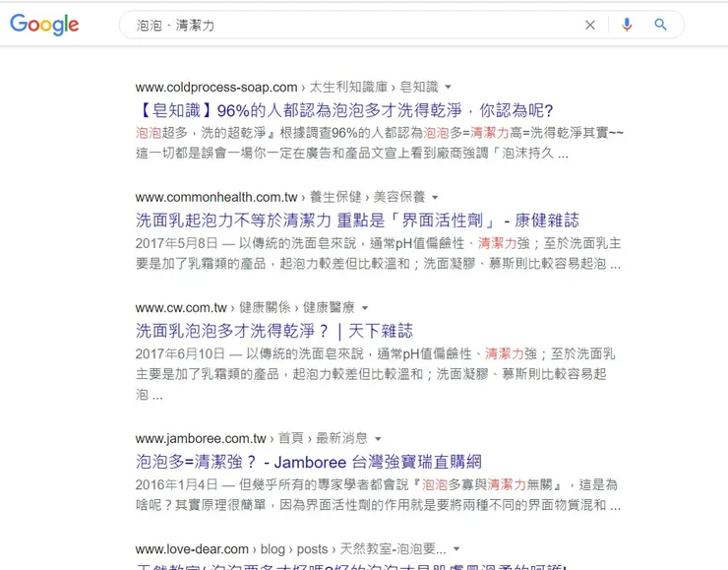Image resolution: width=728 pixels, height=570 pixels.
Task: Click the magnifying glass search icon
Action: [x=660, y=25]
